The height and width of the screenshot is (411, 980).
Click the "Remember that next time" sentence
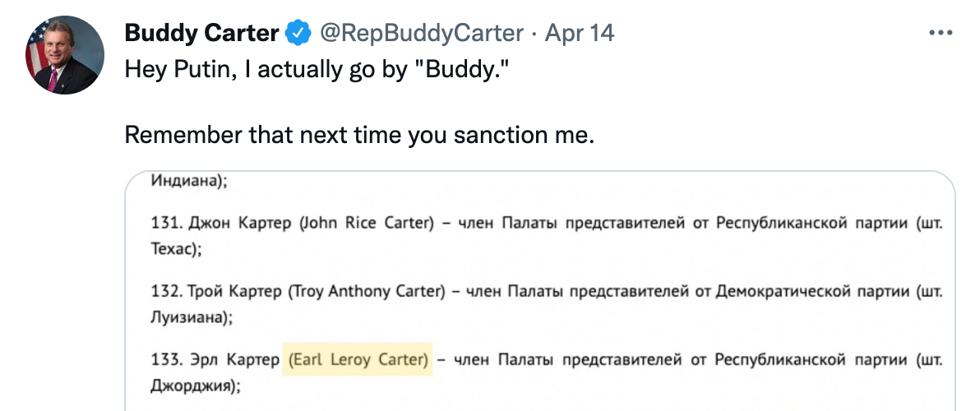(x=358, y=134)
